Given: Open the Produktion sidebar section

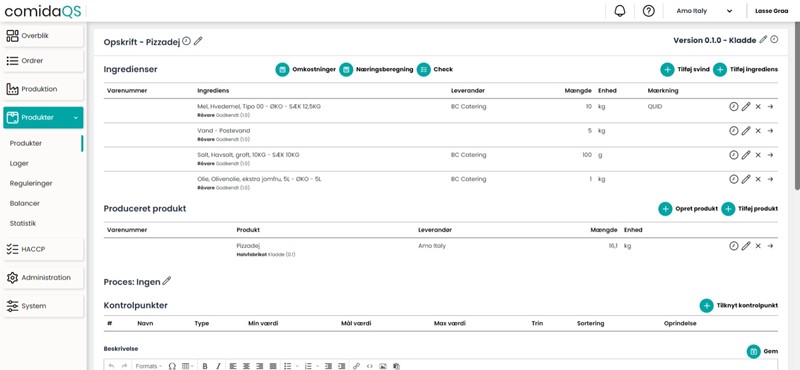Looking at the screenshot, I should pos(43,89).
